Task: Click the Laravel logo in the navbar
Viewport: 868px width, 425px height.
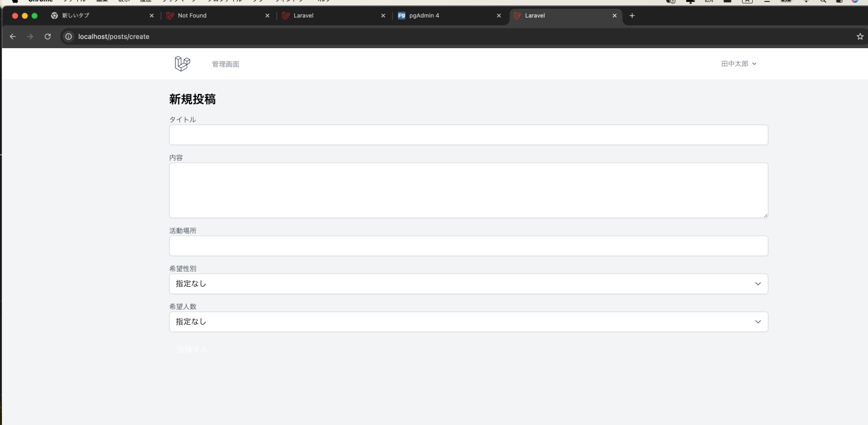Action: pos(182,64)
